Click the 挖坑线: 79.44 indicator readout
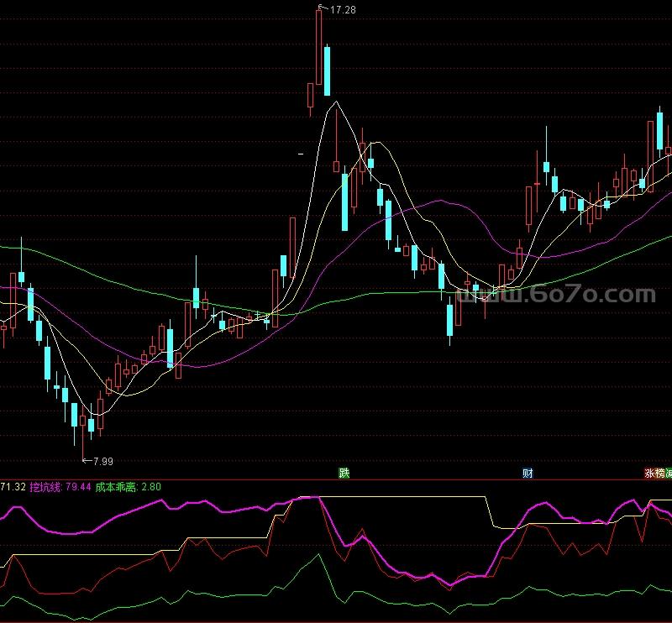672x623 pixels. click(x=60, y=487)
